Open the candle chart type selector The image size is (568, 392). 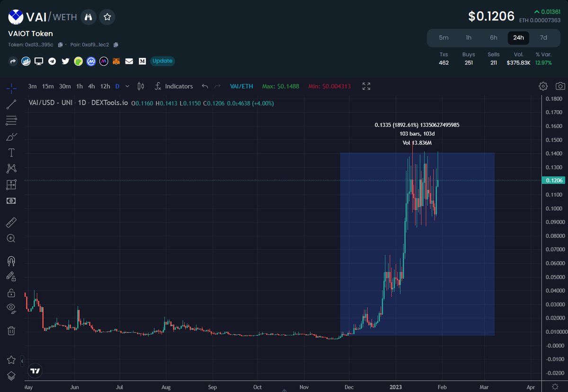tap(140, 86)
